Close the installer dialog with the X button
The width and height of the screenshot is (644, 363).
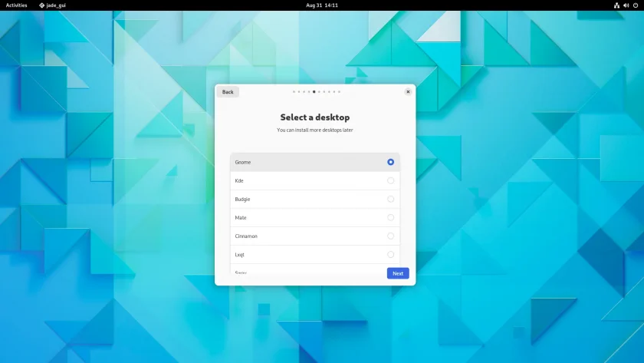[x=408, y=91]
